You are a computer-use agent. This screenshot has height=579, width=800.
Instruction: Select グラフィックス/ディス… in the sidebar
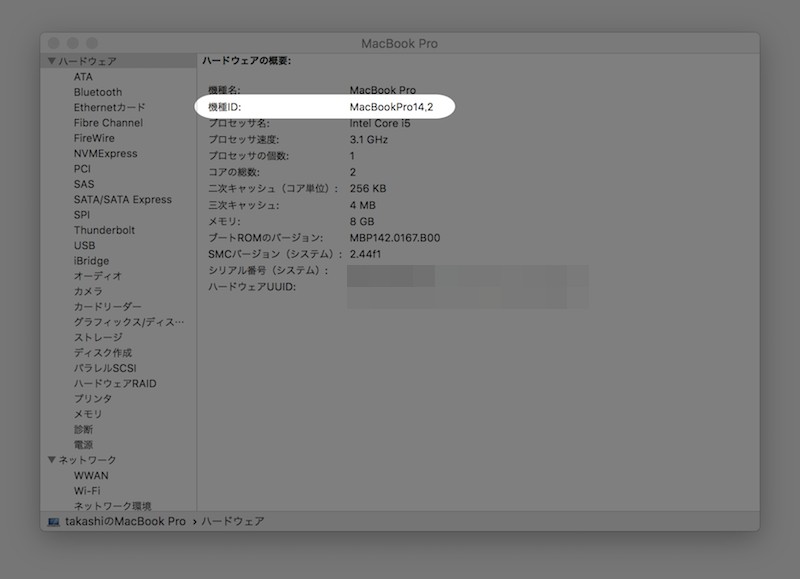click(129, 322)
